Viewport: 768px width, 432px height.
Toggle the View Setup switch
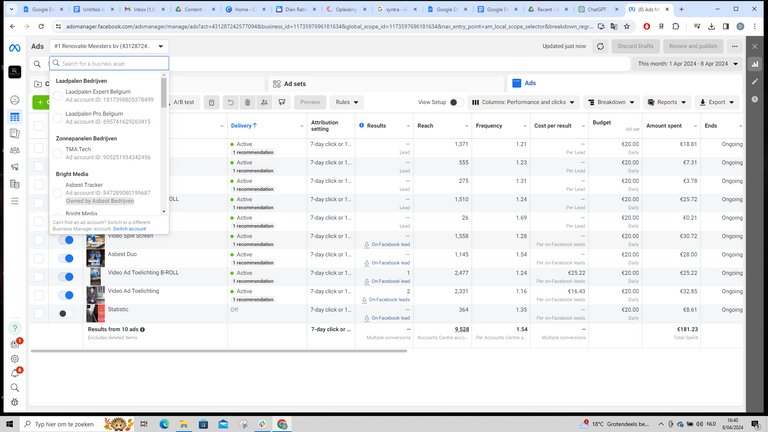453,102
